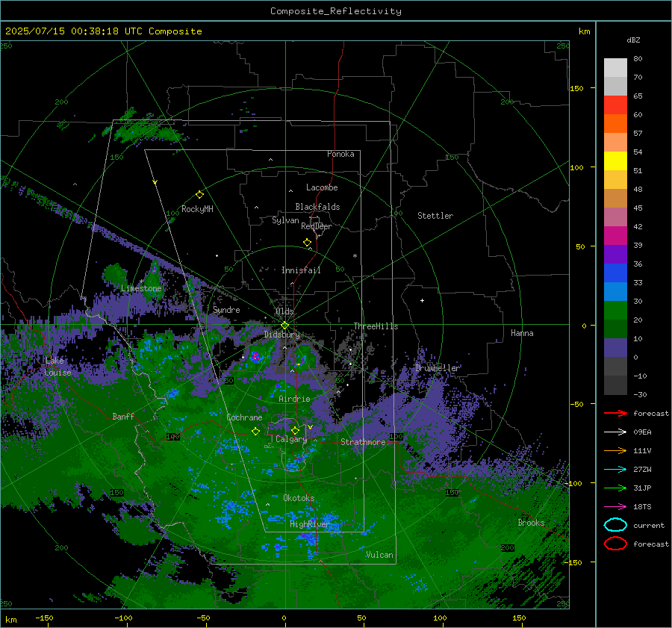Click the Sylvan city label
Image resolution: width=672 pixels, height=628 pixels.
point(285,220)
